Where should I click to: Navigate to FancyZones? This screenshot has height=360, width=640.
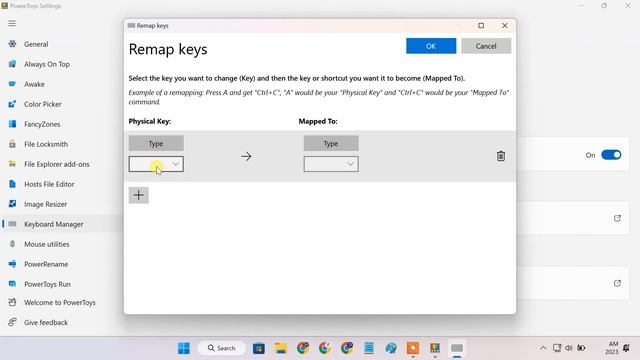point(42,124)
